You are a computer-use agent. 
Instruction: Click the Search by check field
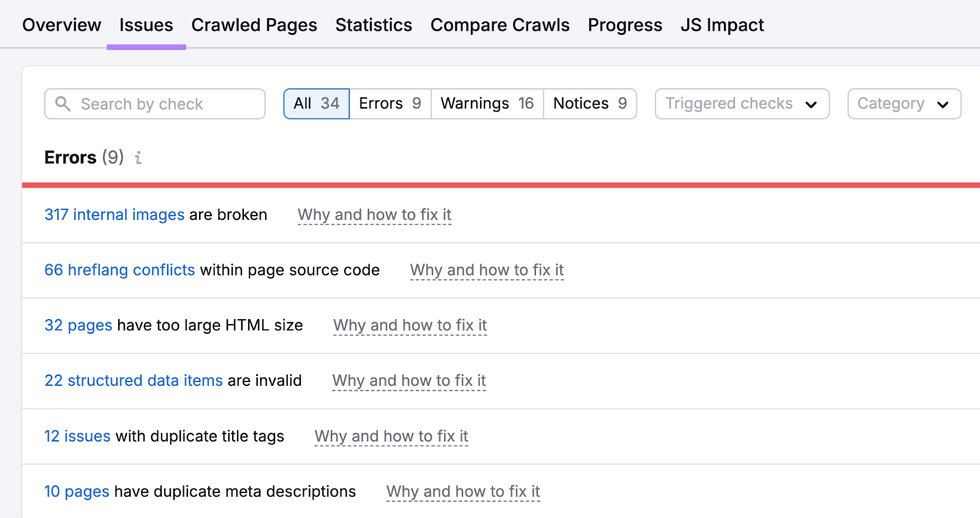coord(165,103)
